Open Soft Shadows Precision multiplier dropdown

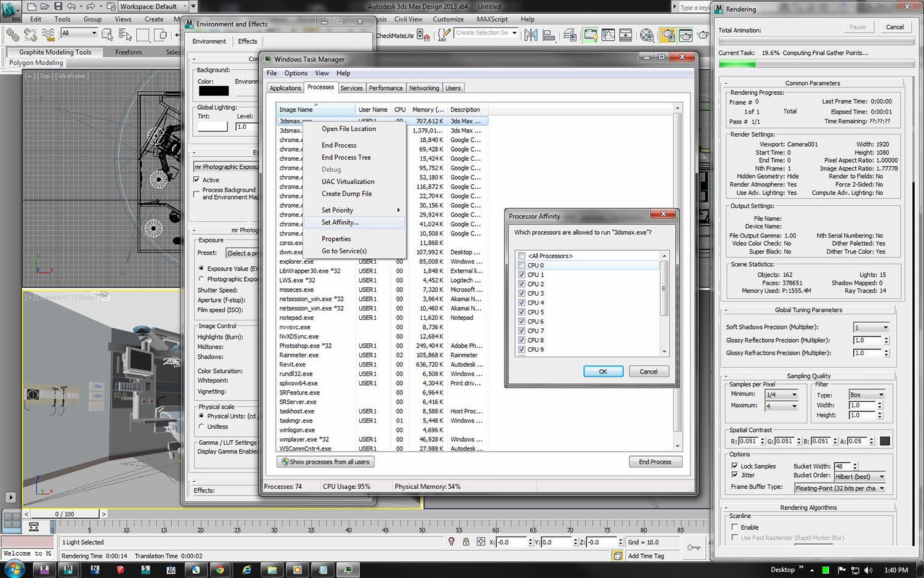(872, 327)
